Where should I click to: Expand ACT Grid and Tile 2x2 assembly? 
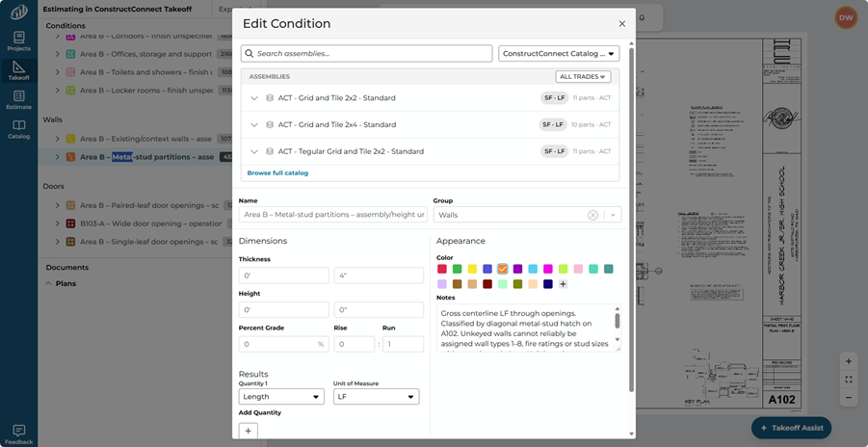pyautogui.click(x=254, y=98)
